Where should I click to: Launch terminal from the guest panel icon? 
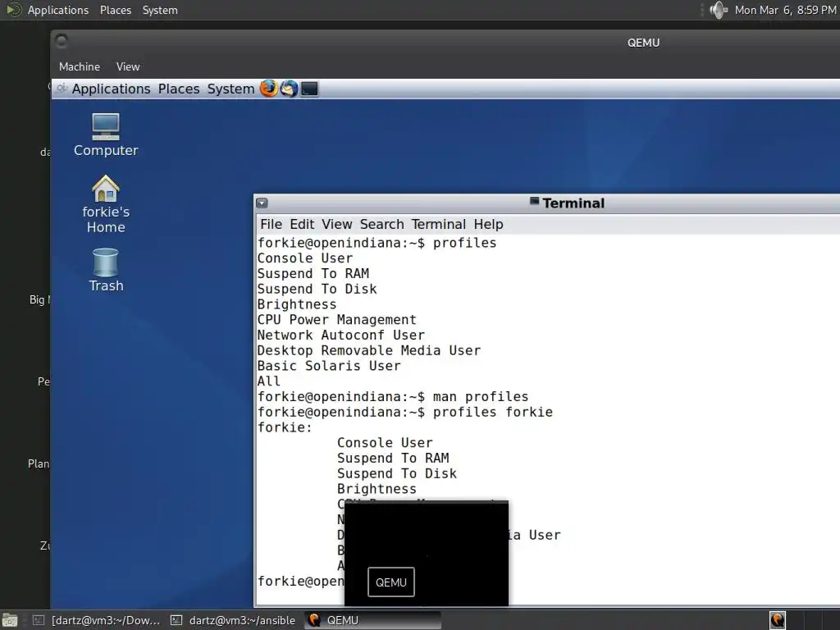pyautogui.click(x=309, y=89)
